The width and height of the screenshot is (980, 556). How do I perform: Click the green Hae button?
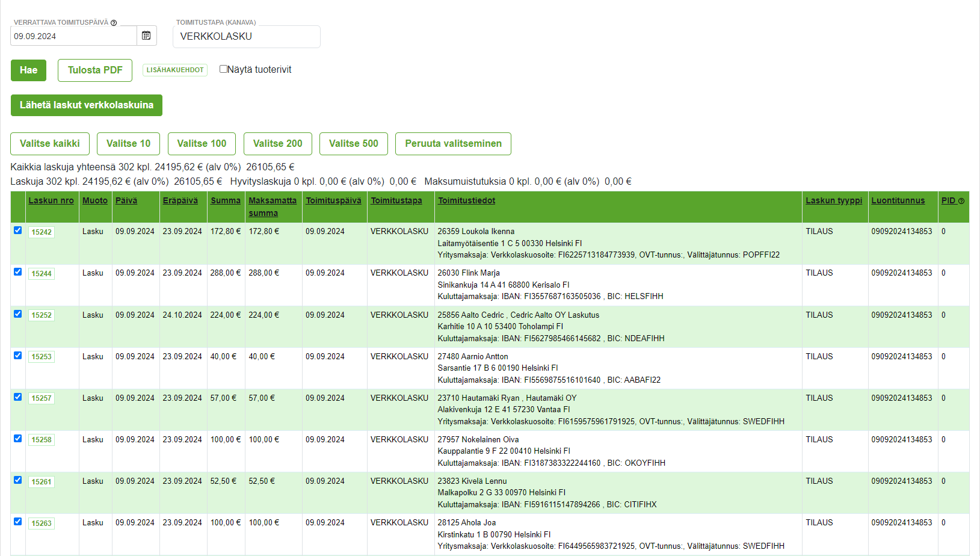(28, 70)
